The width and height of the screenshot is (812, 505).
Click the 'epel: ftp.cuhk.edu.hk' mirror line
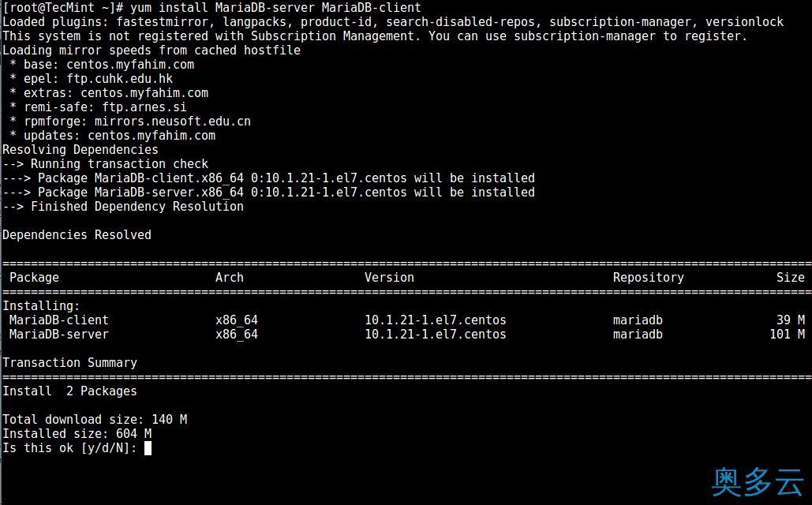point(92,79)
